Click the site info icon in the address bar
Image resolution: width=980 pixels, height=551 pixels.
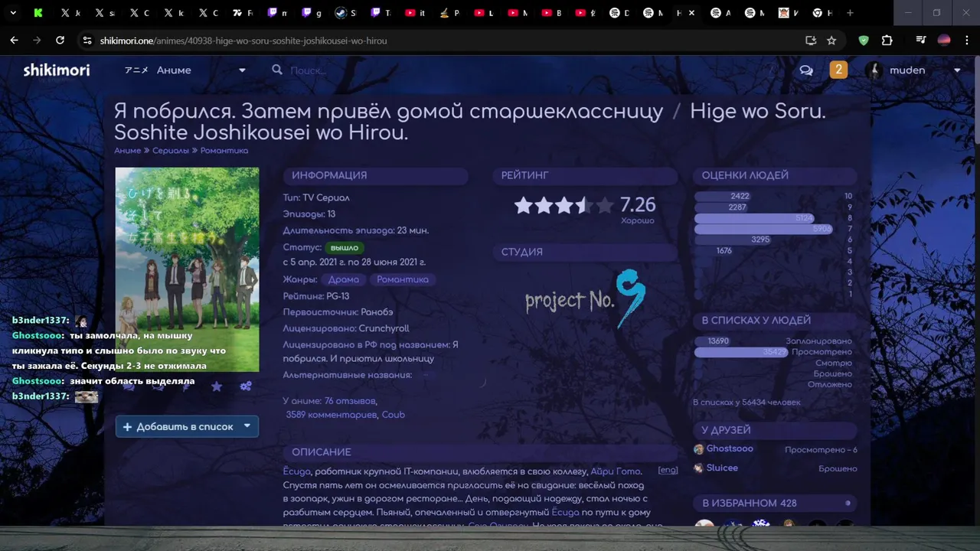click(87, 41)
